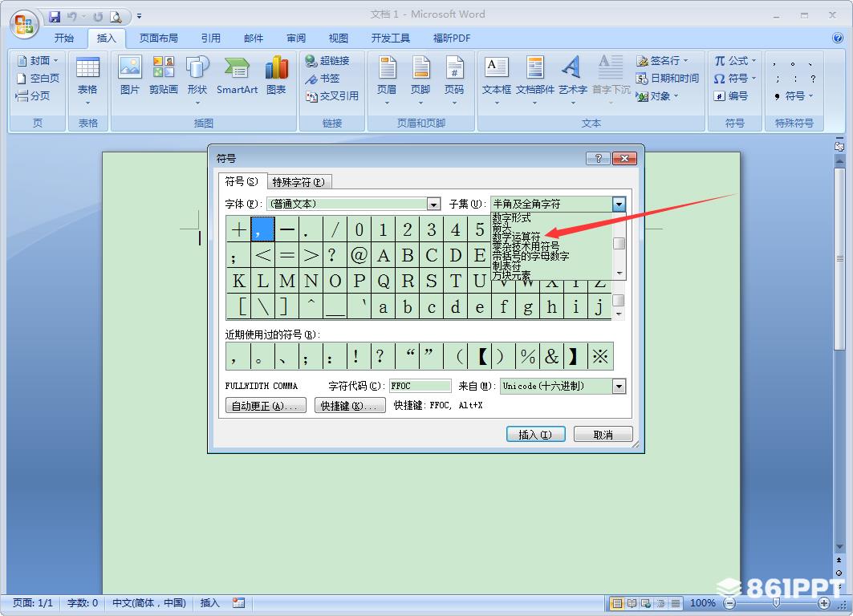The height and width of the screenshot is (616, 853).
Task: Select 数字形式 in subset list
Action: 511,217
